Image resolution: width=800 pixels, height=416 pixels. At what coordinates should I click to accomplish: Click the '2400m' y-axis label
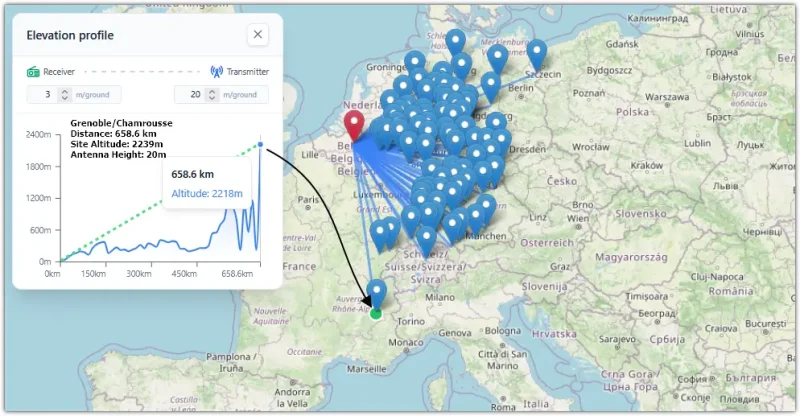click(x=38, y=135)
